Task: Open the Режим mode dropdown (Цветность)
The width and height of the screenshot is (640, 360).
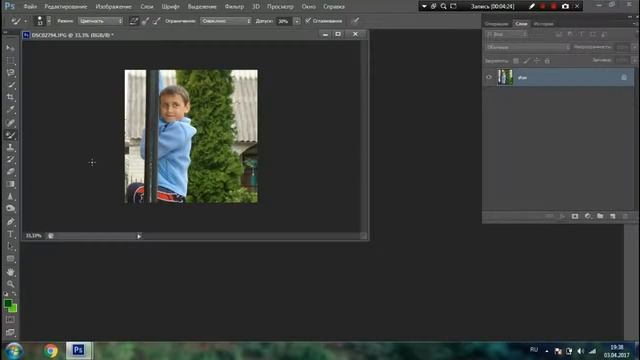Action: pyautogui.click(x=100, y=21)
